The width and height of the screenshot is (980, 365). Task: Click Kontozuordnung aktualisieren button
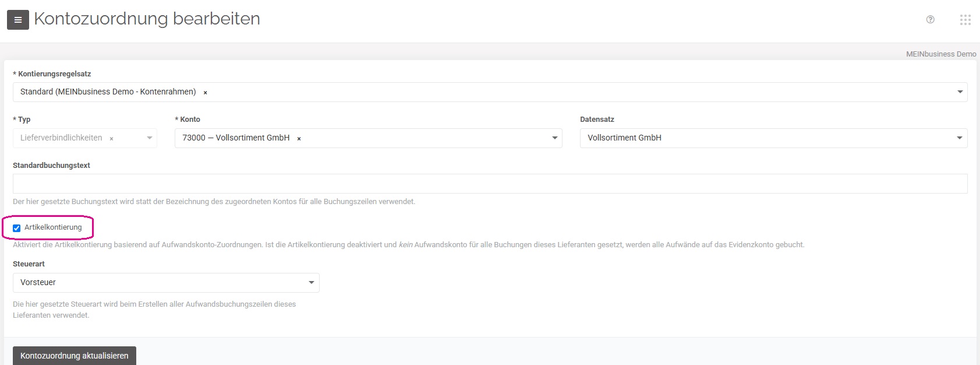[x=75, y=356]
